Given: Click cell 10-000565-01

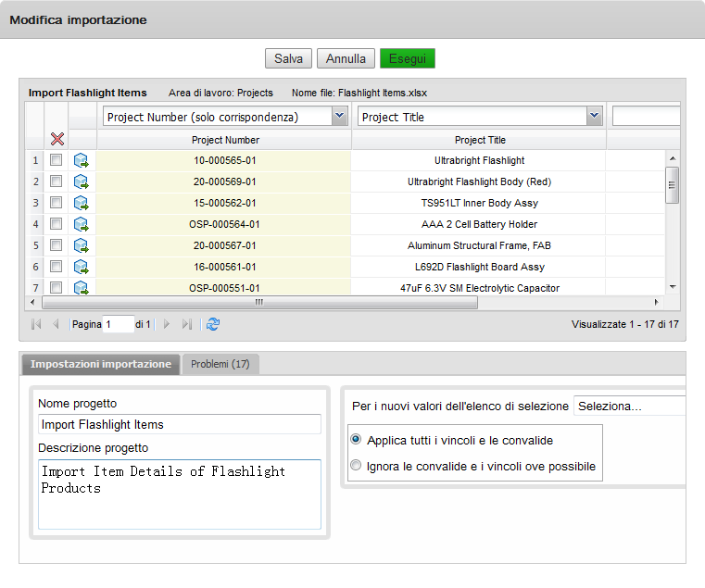Looking at the screenshot, I should [x=224, y=160].
